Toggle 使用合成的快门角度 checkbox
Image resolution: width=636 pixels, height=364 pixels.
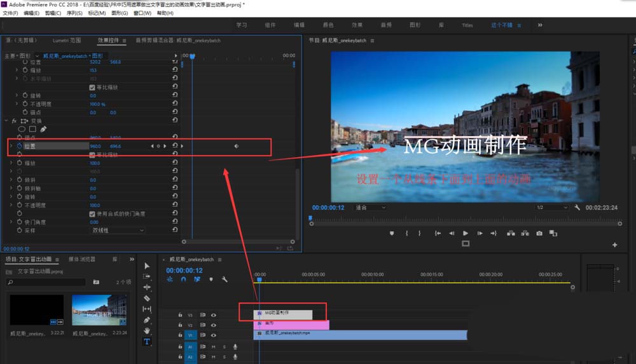tap(92, 213)
